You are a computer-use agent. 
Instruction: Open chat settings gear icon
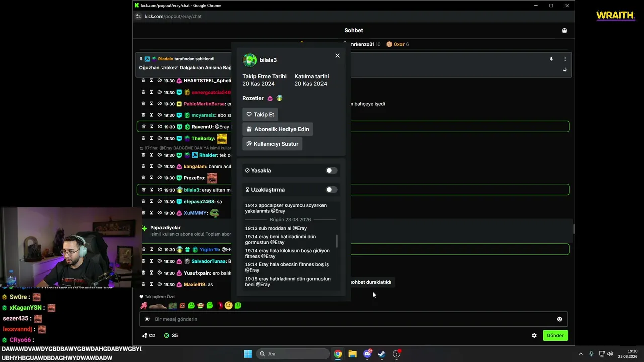pos(534,335)
